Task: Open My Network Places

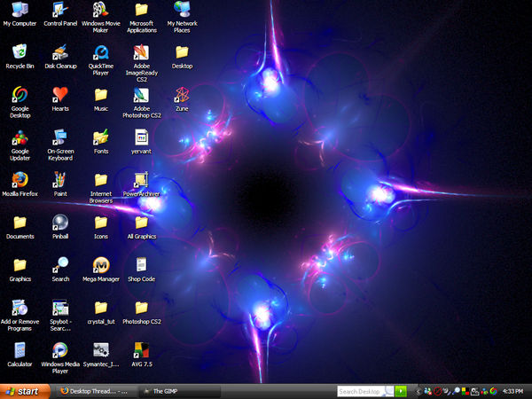Action: 182,17
